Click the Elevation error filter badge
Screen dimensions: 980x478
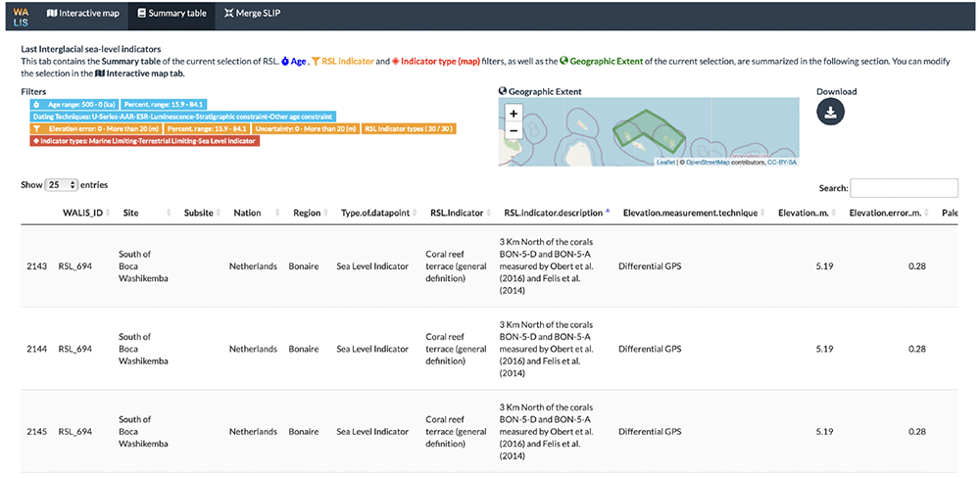point(96,128)
